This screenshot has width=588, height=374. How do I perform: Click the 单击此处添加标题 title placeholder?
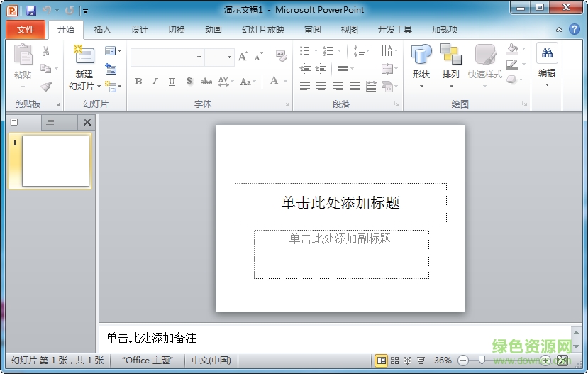(340, 203)
